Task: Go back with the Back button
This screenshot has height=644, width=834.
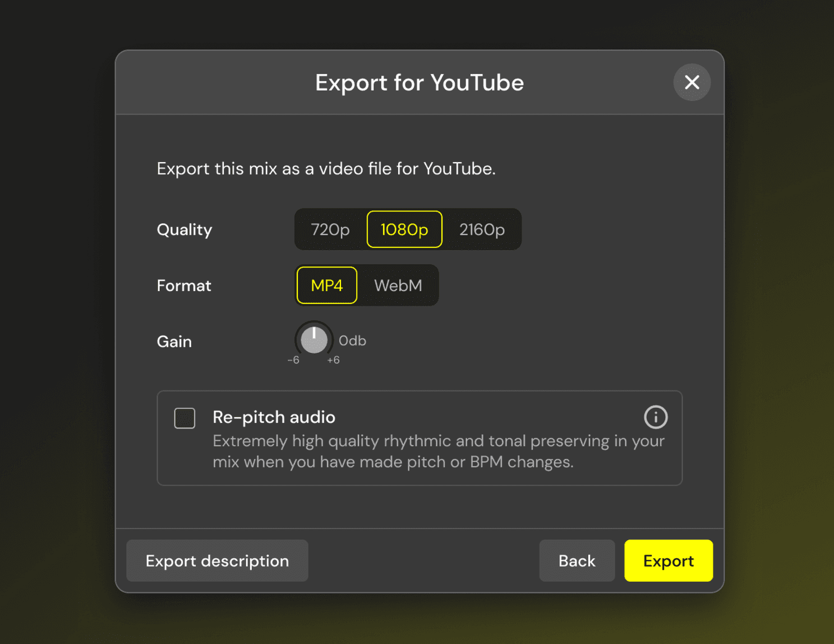Action: click(x=577, y=561)
